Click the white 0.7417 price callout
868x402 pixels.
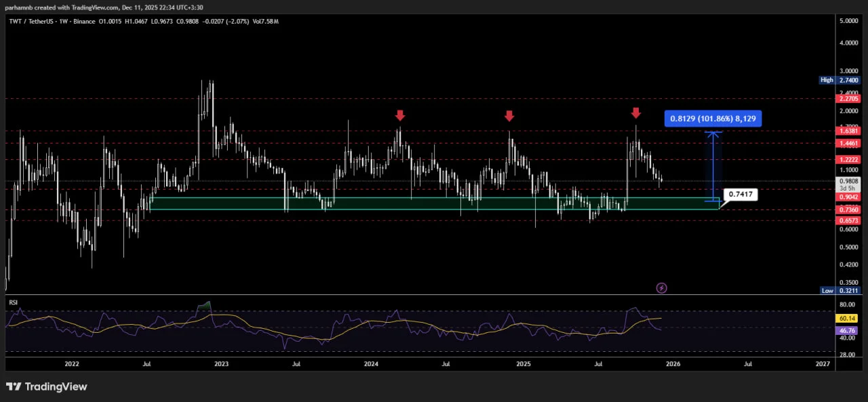click(740, 195)
